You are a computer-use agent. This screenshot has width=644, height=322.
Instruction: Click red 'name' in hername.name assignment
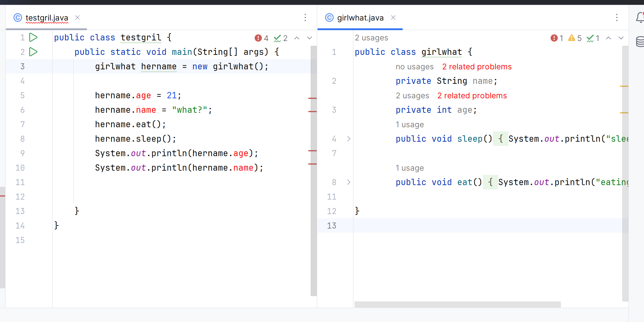tap(146, 110)
